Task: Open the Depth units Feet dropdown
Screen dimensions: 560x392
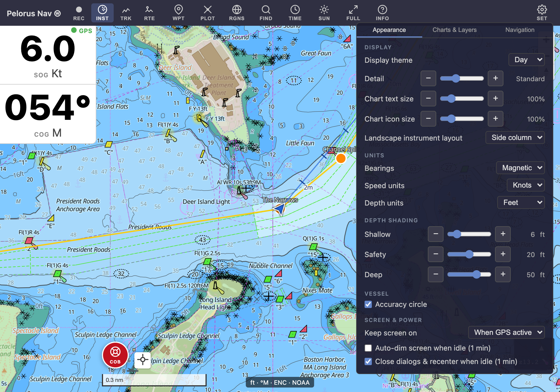Action: click(x=521, y=202)
